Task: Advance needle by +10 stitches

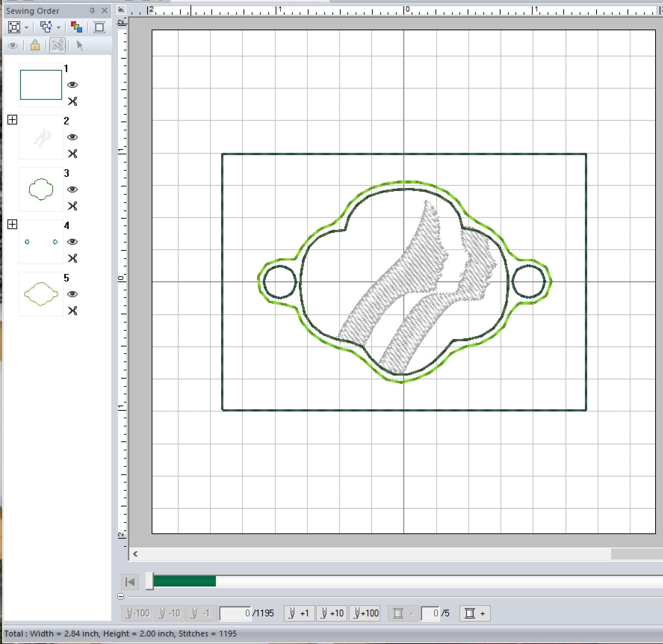Action: (332, 613)
